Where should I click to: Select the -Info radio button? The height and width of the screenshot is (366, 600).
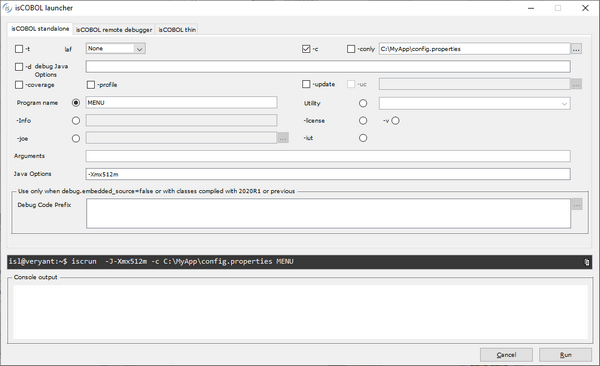[x=76, y=121]
